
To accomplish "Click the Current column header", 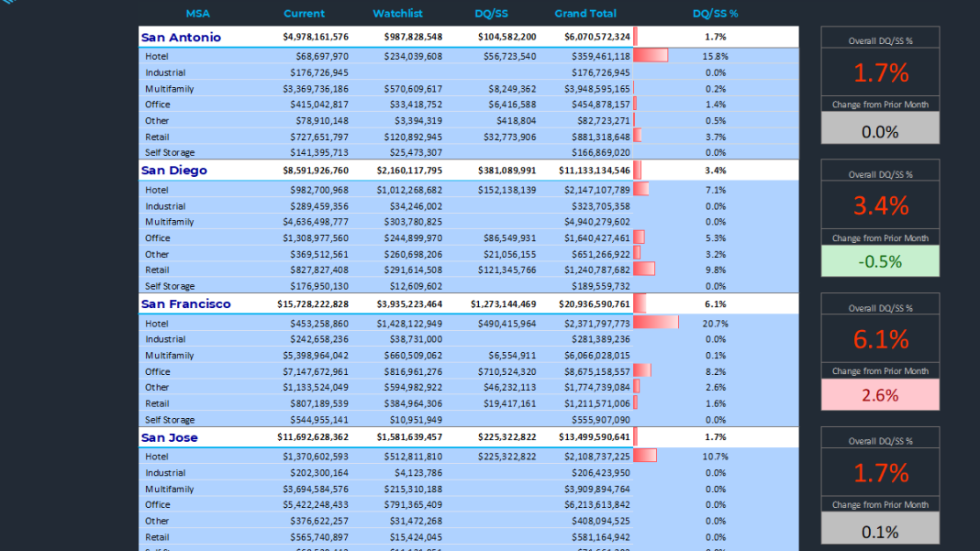I will click(304, 14).
